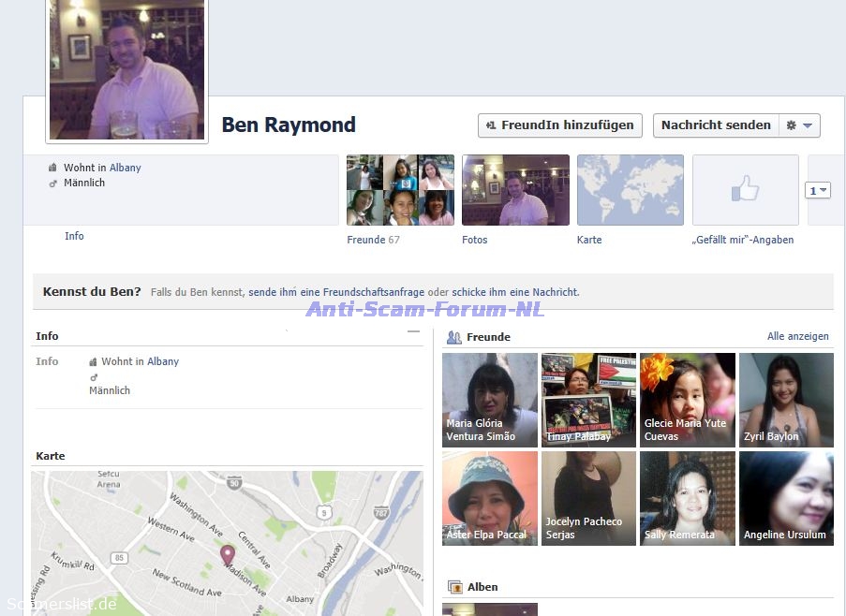Screen dimensions: 846x616
Task: Open the Info tab under profile details
Action: tap(74, 236)
